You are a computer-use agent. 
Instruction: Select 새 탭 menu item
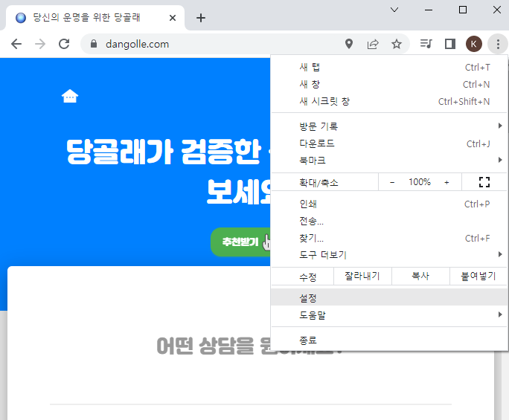(389, 67)
